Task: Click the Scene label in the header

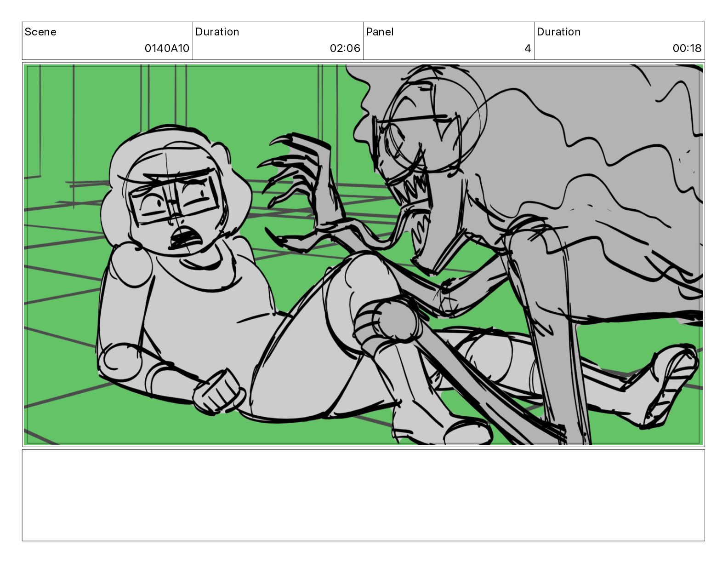Action: coord(40,32)
